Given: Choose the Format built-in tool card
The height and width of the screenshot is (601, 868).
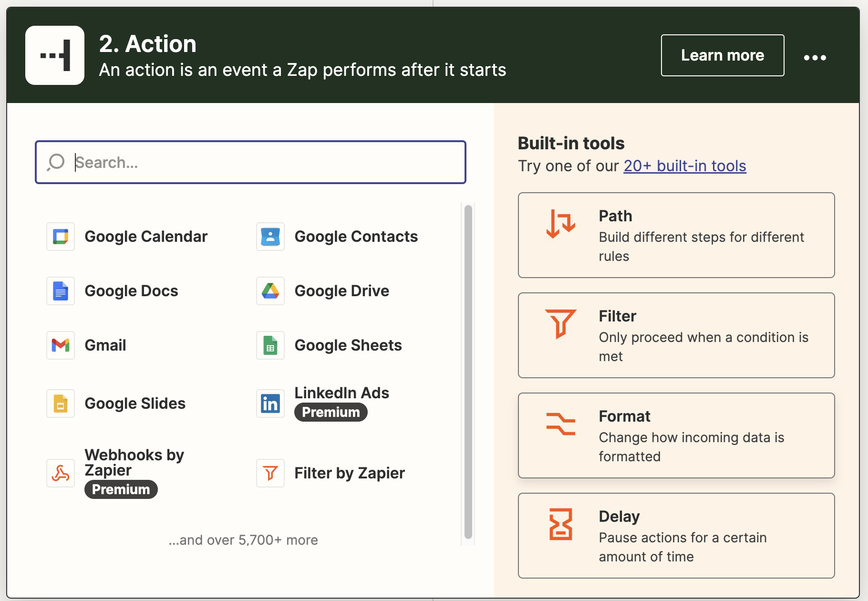Looking at the screenshot, I should [676, 435].
